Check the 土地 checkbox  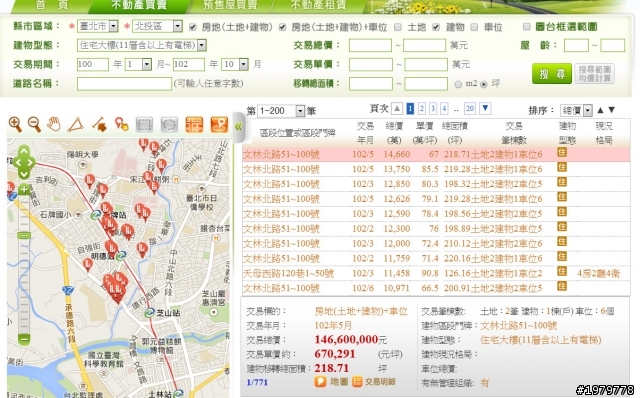398,27
